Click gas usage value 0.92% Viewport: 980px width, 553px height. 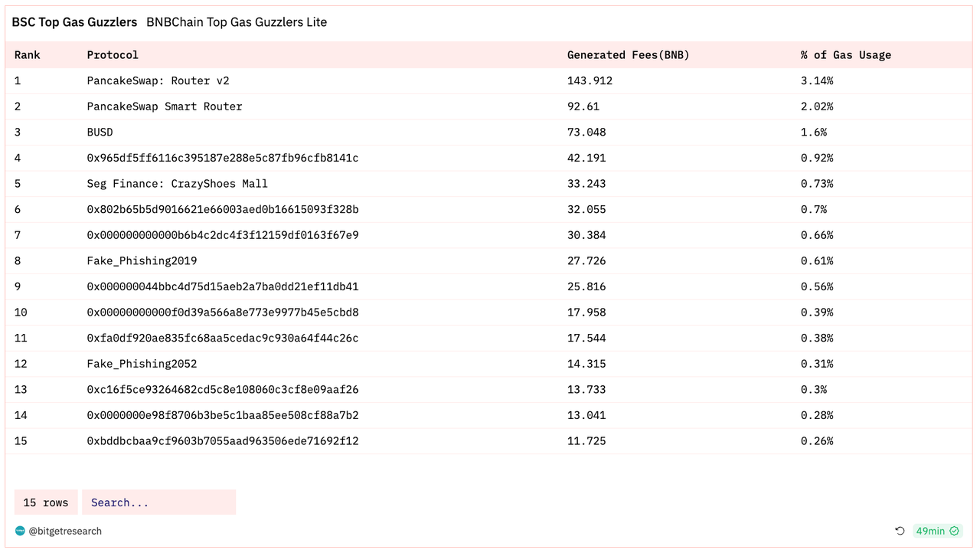coord(817,158)
